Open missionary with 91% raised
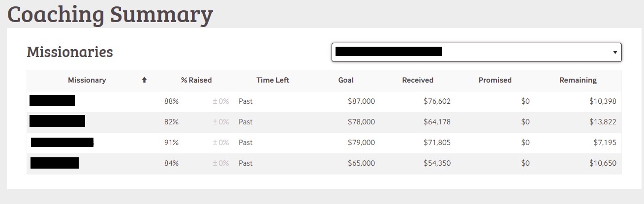This screenshot has height=204, width=644. pos(62,143)
